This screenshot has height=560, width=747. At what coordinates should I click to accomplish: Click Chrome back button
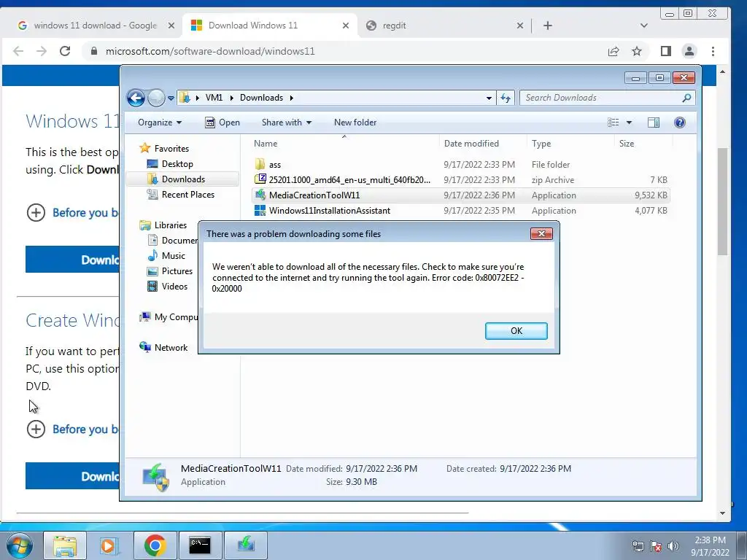(18, 51)
